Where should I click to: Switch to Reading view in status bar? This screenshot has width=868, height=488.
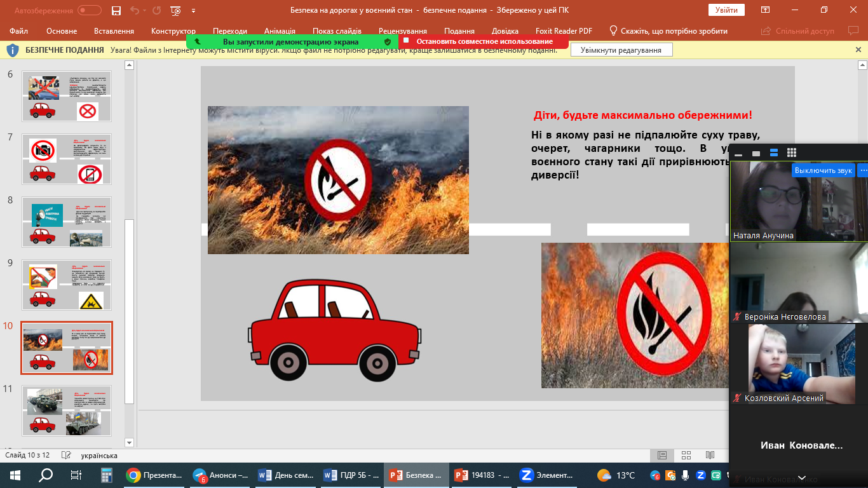pos(710,456)
